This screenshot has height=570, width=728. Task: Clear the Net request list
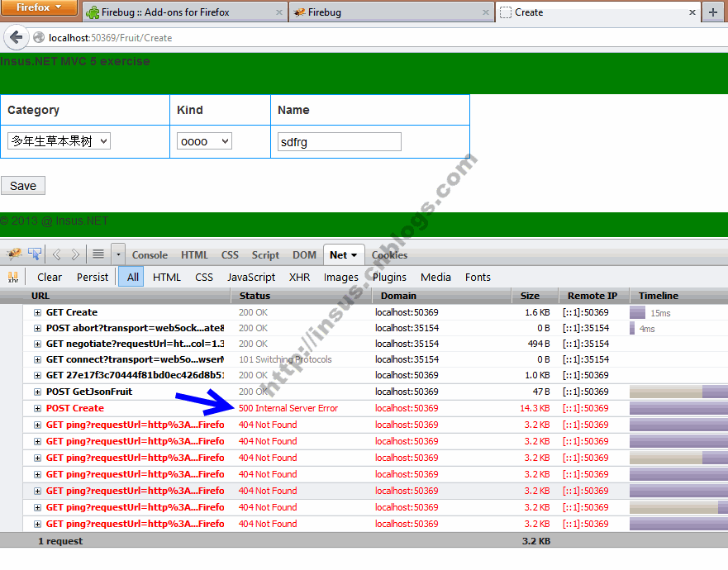[x=50, y=277]
